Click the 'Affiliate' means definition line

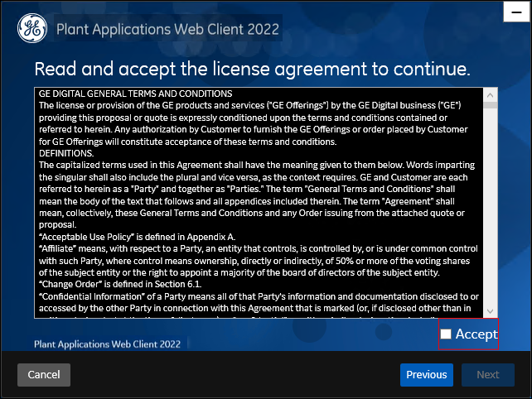pyautogui.click(x=259, y=248)
